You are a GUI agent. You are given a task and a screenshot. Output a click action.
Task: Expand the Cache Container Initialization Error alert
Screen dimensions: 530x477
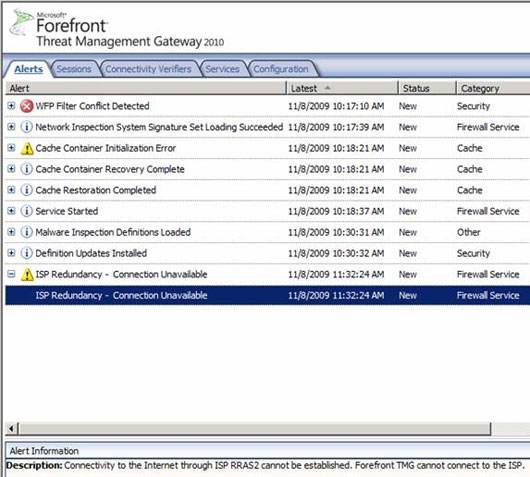(11, 148)
